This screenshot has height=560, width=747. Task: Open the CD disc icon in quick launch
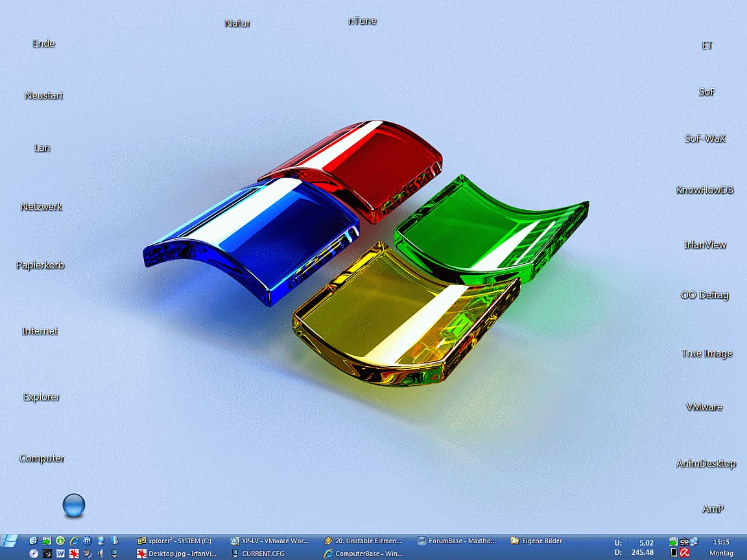pos(33,554)
